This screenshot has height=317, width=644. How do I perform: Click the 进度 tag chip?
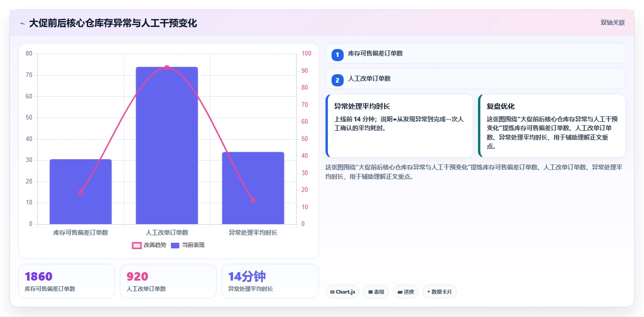(406, 292)
